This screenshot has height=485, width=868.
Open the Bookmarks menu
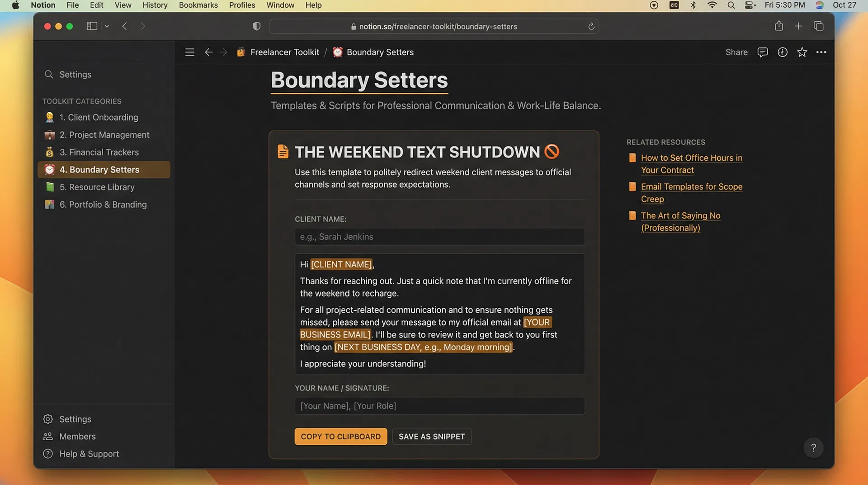(x=198, y=5)
